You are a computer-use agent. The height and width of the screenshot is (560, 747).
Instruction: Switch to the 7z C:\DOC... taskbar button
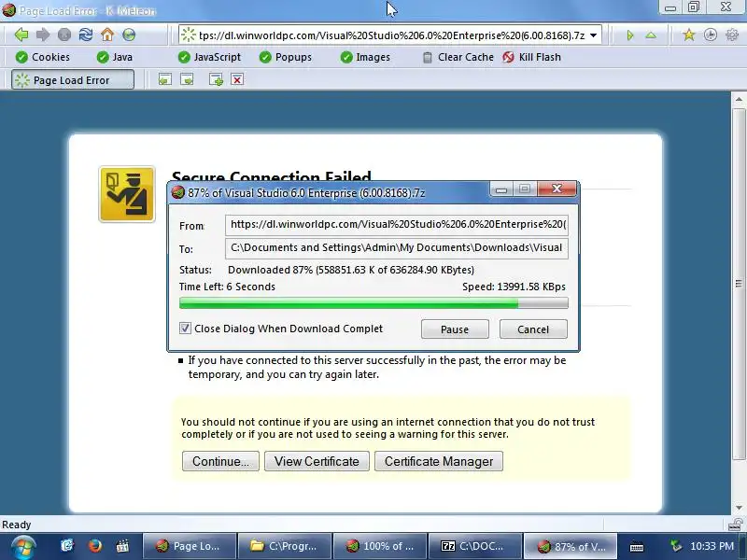click(x=475, y=546)
